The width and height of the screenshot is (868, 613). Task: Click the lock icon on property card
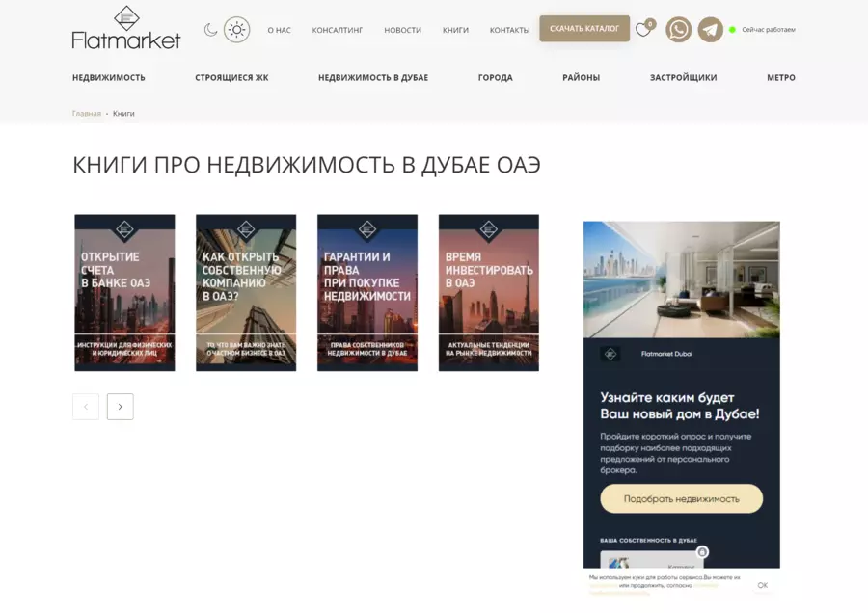(x=702, y=551)
